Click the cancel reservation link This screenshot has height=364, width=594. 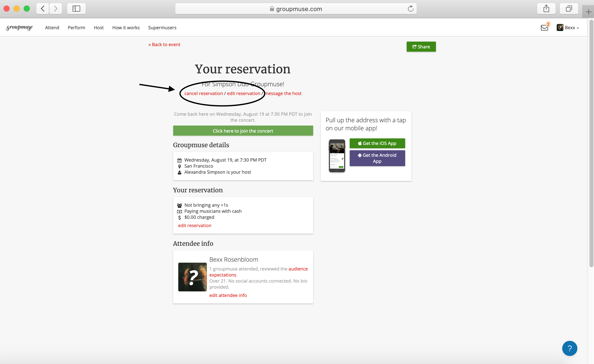click(203, 94)
